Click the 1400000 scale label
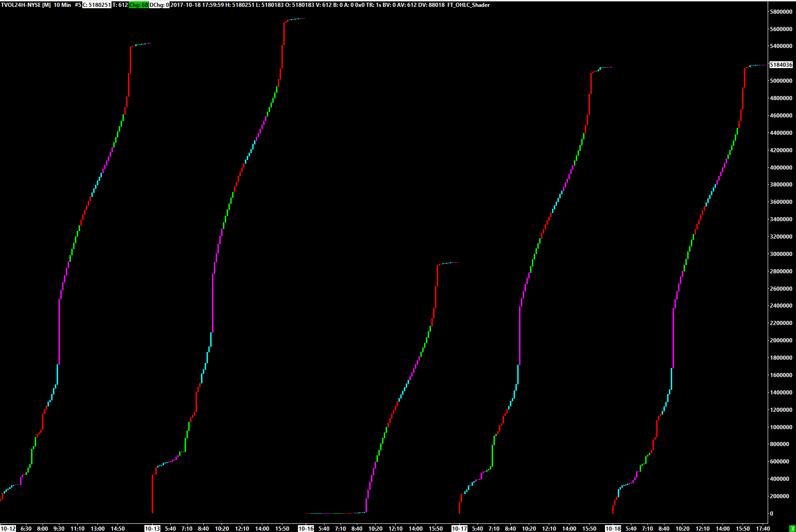Image resolution: width=796 pixels, height=532 pixels. click(781, 393)
